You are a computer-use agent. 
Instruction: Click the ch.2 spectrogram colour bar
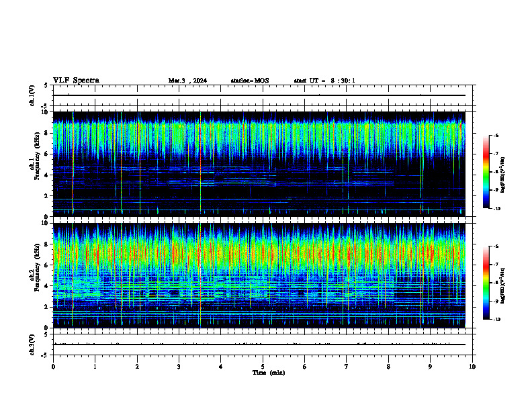[x=486, y=283]
